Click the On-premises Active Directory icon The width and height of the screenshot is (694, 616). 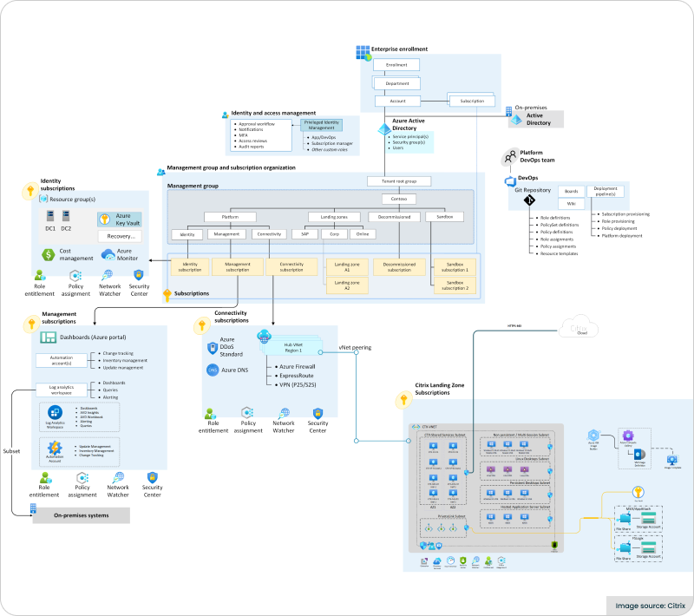click(516, 120)
